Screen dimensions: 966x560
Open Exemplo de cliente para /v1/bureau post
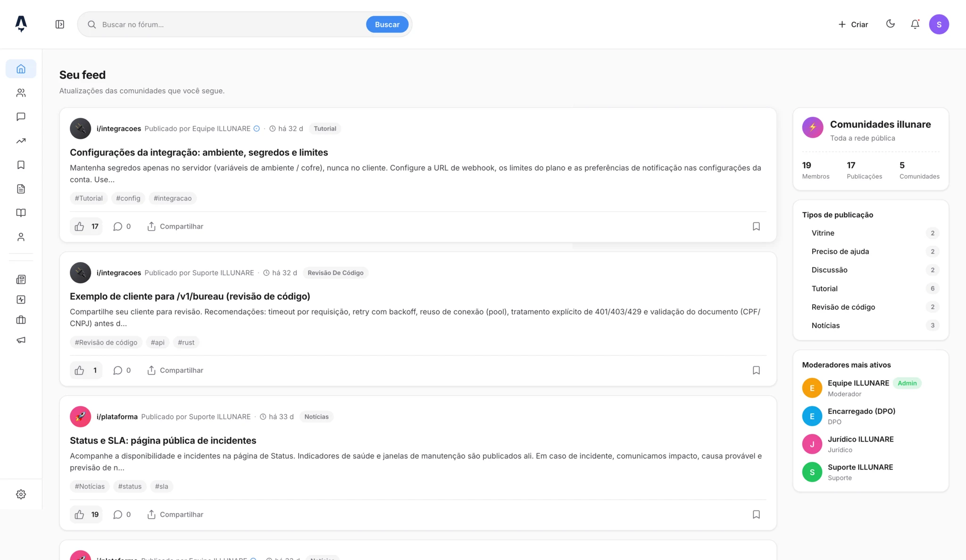click(x=190, y=296)
